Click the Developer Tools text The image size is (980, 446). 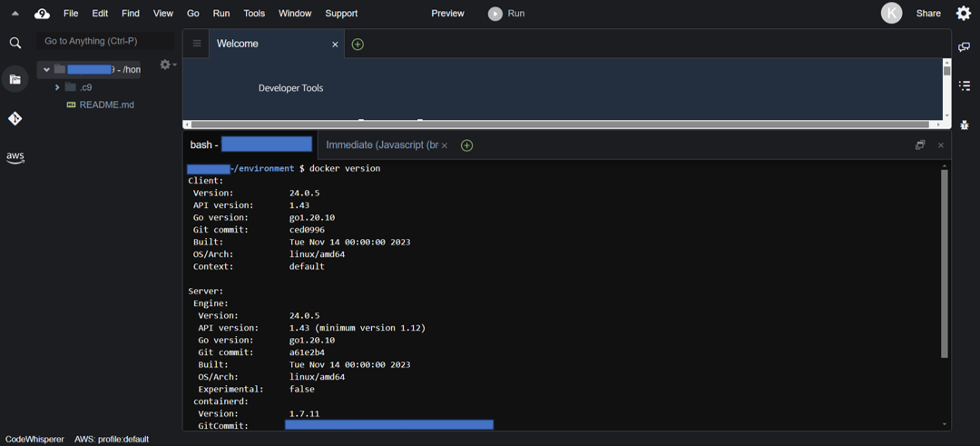(x=290, y=88)
